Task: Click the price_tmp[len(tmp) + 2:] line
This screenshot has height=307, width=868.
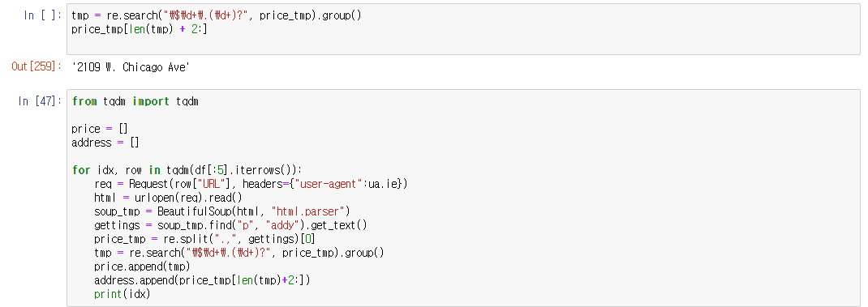Action: [140, 29]
